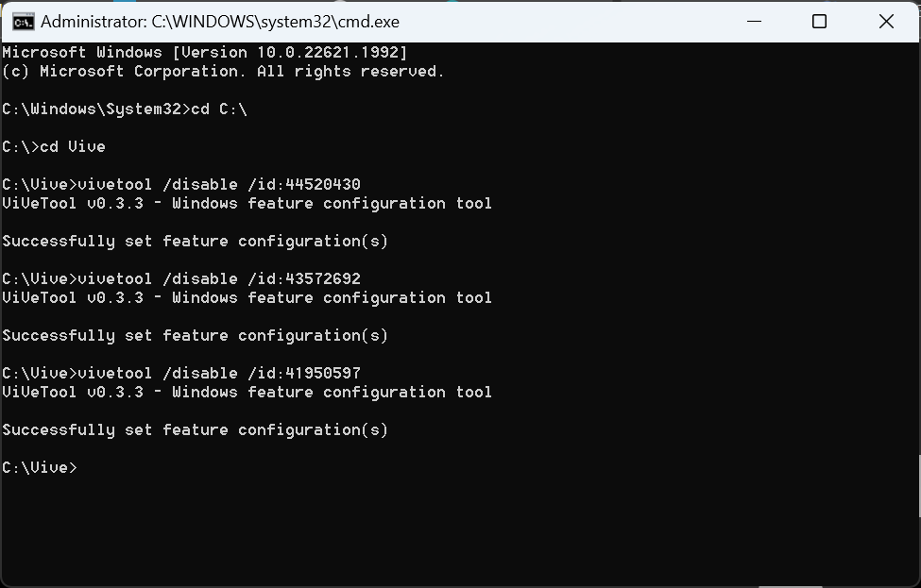This screenshot has width=921, height=588.
Task: Click the Command Prompt icon in title bar
Action: 26,21
